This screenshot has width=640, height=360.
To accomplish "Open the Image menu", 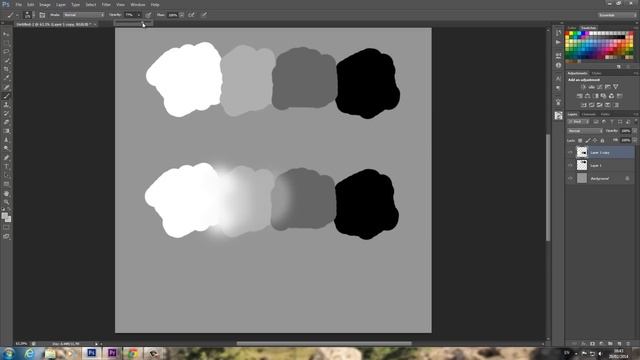I will click(45, 4).
